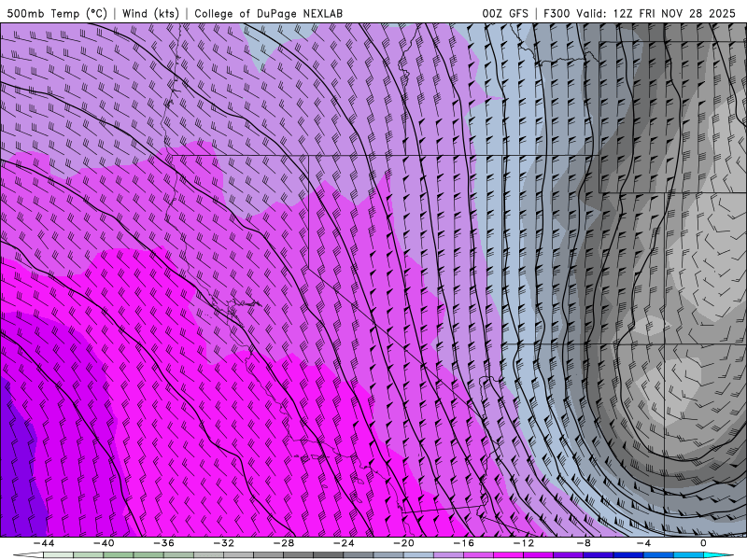The width and height of the screenshot is (747, 560).
Task: Click the -16 color scale label
Action: pos(463,543)
